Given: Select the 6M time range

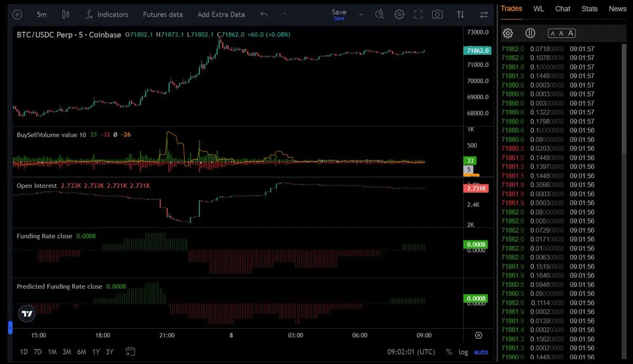Looking at the screenshot, I should point(82,352).
